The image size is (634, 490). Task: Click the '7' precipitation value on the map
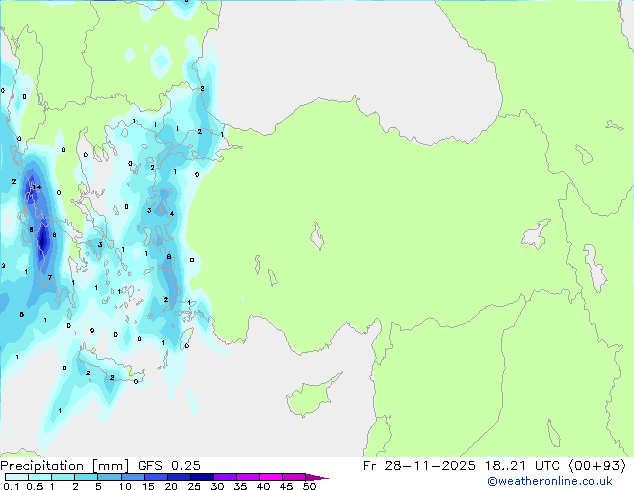tap(50, 277)
